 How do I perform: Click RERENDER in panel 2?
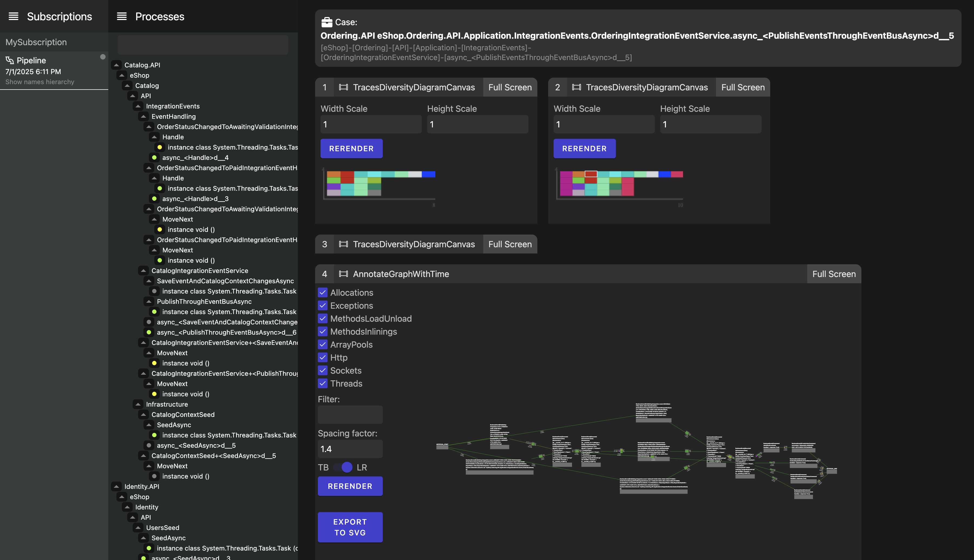click(x=584, y=149)
